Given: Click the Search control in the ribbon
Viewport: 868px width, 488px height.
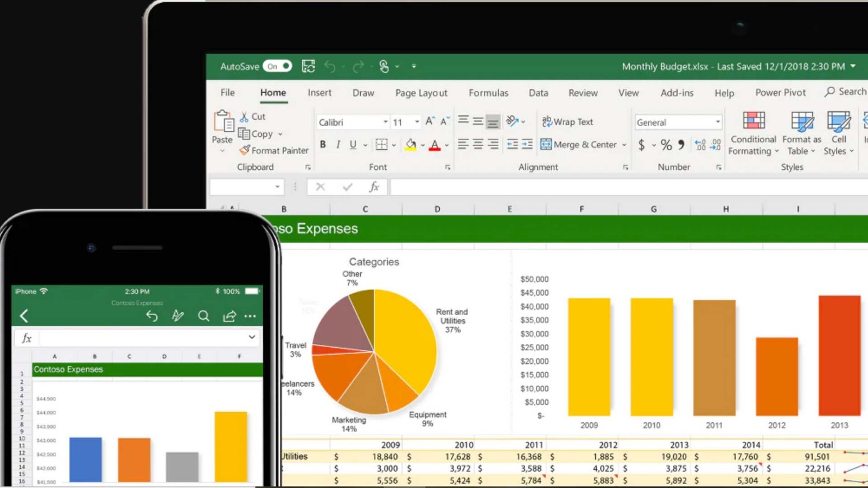Looking at the screenshot, I should [845, 92].
